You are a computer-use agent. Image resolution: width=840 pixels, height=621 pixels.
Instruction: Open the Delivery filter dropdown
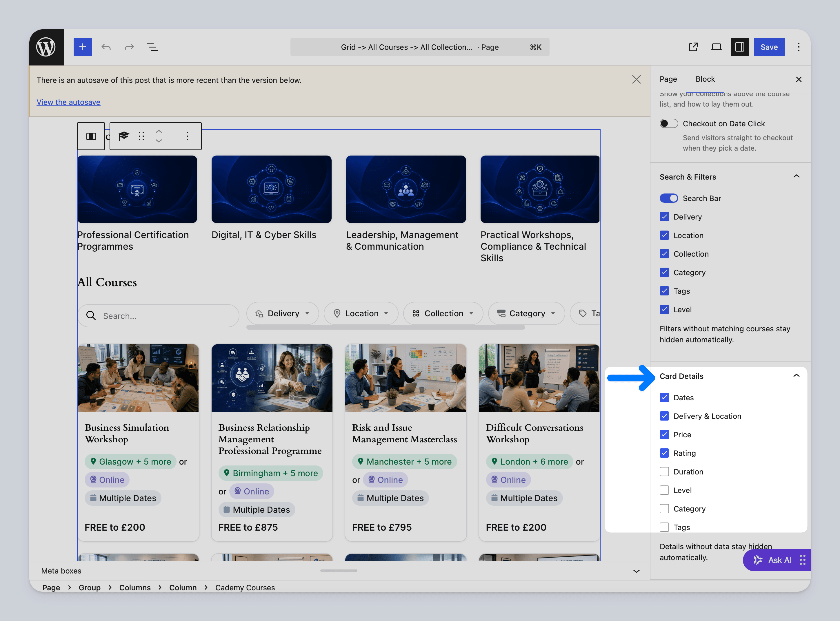click(x=283, y=313)
